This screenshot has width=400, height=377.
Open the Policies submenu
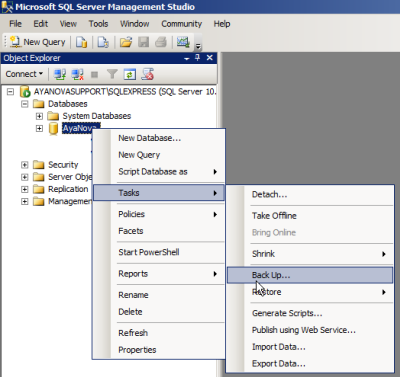159,214
